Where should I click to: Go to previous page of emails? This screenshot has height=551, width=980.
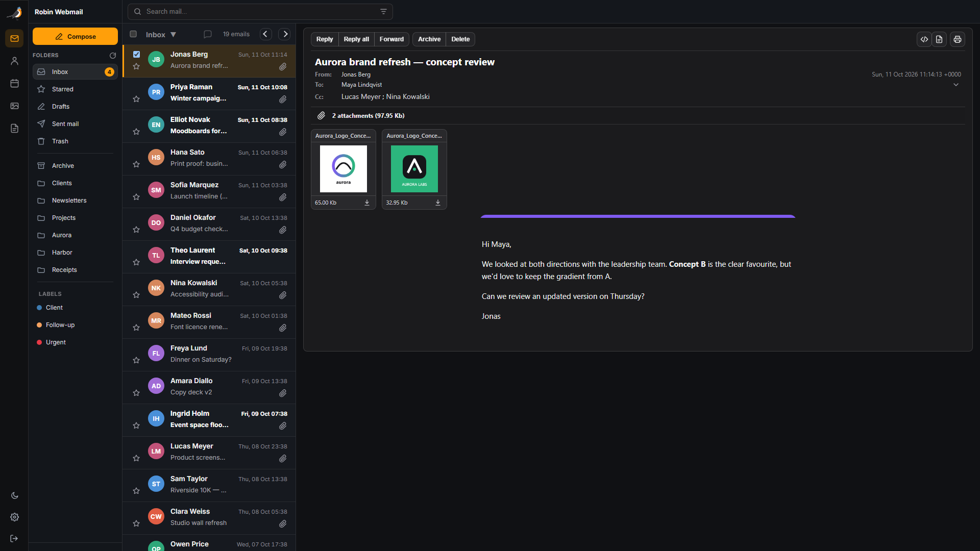(x=265, y=34)
